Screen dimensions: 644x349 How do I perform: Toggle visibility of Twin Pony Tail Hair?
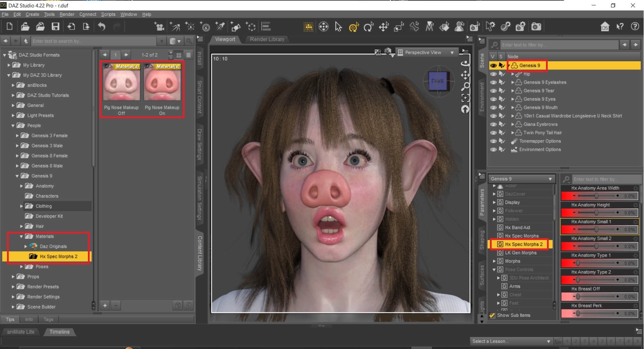493,133
